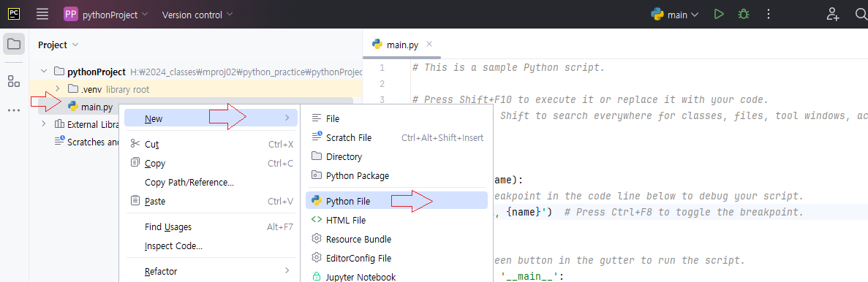Open the hamburger main menu
Viewport: 868px width, 282px height.
(42, 15)
